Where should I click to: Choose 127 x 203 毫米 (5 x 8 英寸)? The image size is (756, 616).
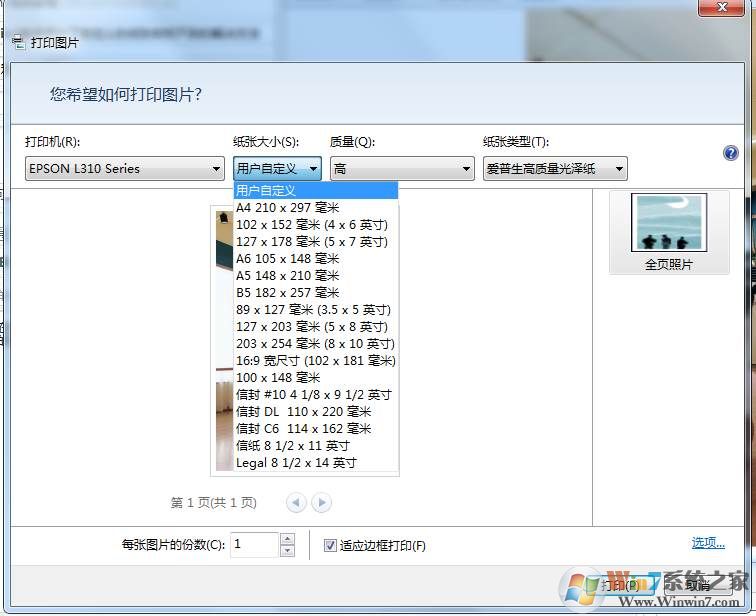coord(316,327)
